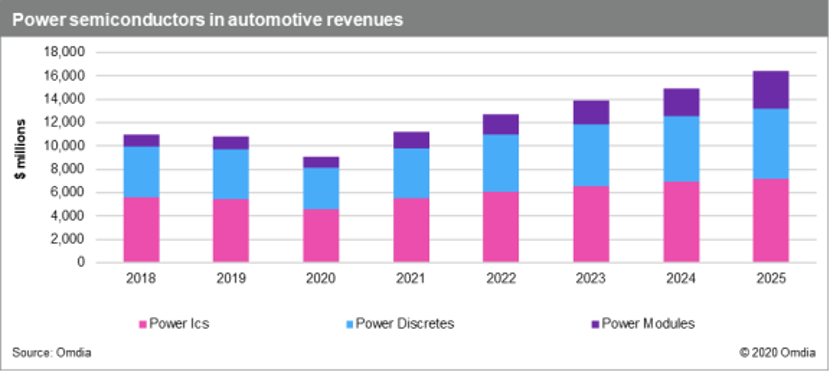Click the chart title Power semiconductors in automotive revenues
The width and height of the screenshot is (830, 372).
[208, 20]
